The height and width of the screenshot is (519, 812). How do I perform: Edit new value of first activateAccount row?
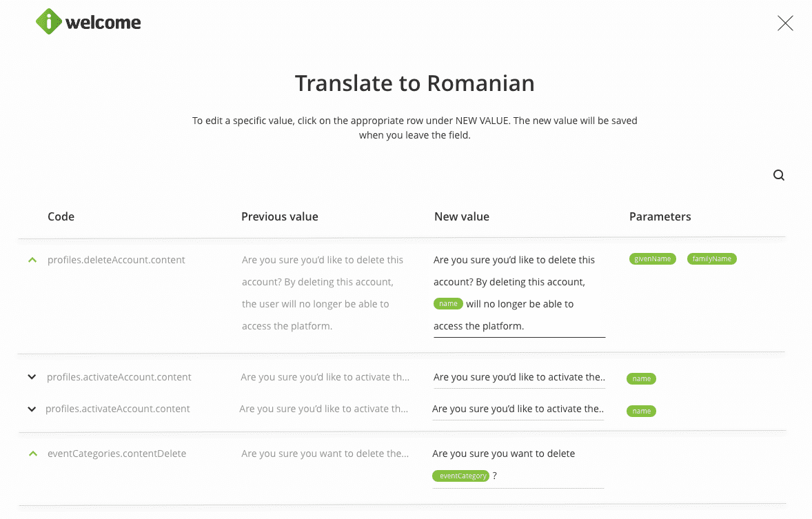[x=518, y=378]
